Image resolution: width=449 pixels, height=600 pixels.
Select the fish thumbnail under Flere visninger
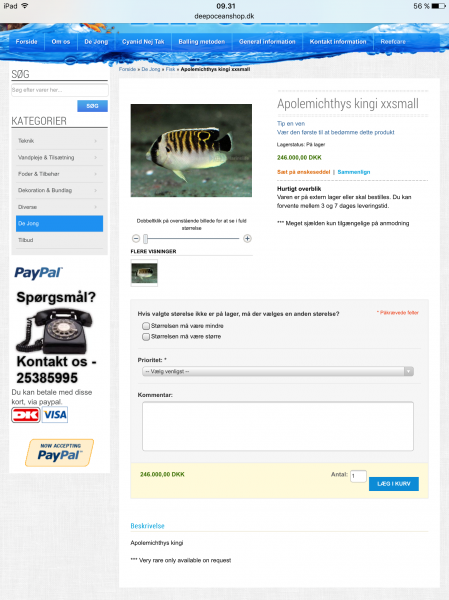144,273
